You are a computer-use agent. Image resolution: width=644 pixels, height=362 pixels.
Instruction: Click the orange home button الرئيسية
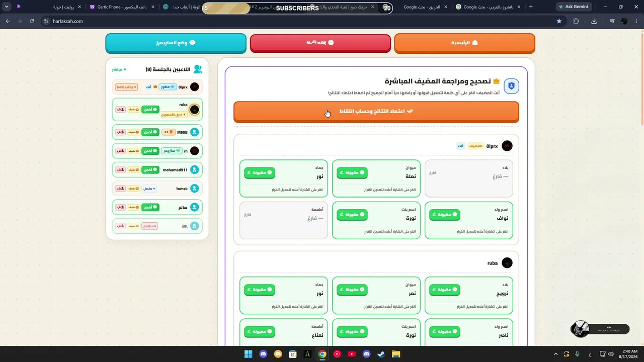(464, 43)
